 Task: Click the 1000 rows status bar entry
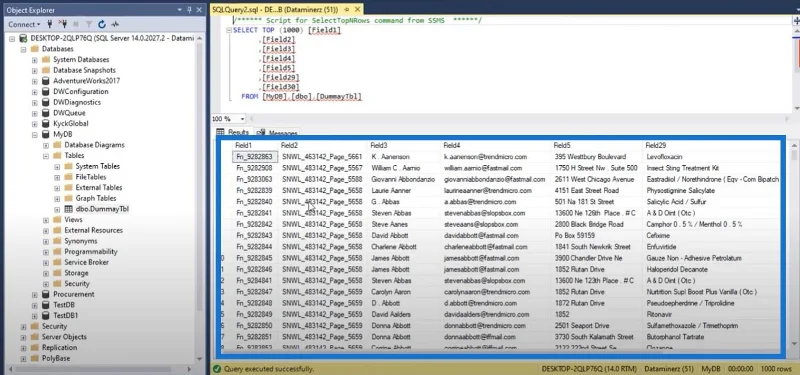click(776, 368)
